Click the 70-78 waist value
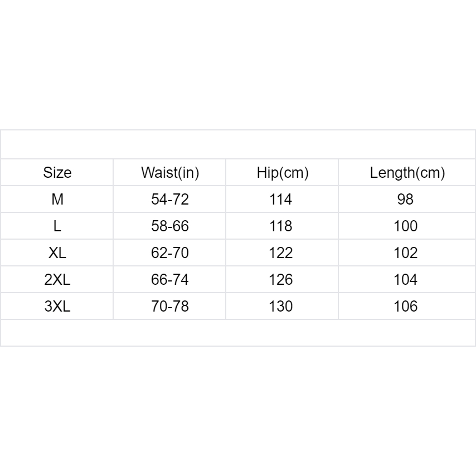This screenshot has height=476, width=476. 170,307
